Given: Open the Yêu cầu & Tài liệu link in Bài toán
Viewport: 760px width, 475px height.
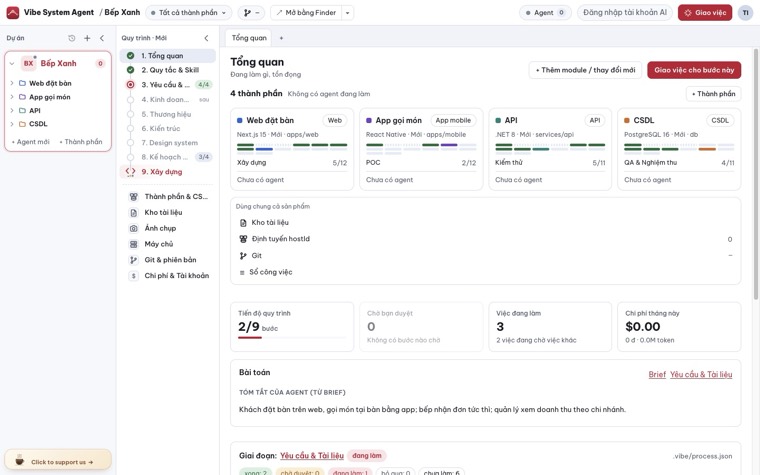Looking at the screenshot, I should pyautogui.click(x=701, y=374).
